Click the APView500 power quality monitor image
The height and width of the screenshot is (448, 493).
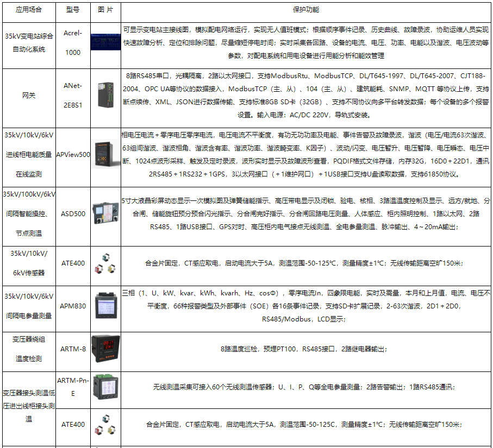(105, 154)
